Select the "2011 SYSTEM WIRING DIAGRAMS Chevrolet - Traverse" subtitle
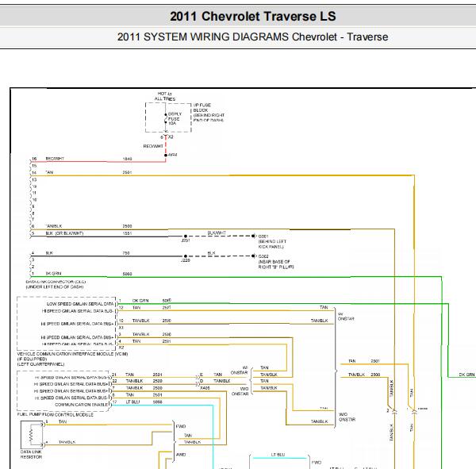This screenshot has width=476, height=469. pyautogui.click(x=252, y=37)
